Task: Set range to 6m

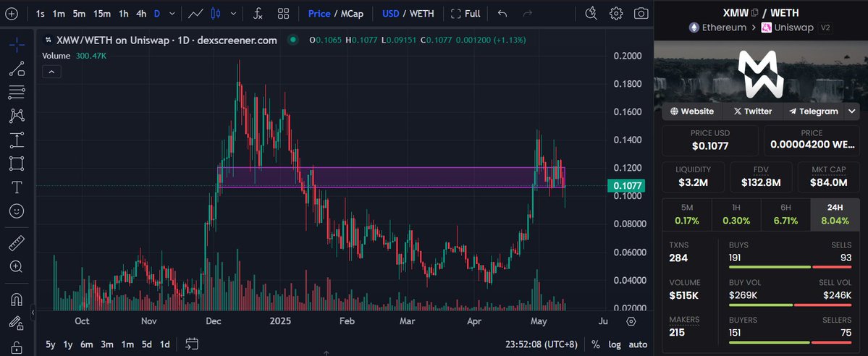Action: (x=87, y=344)
